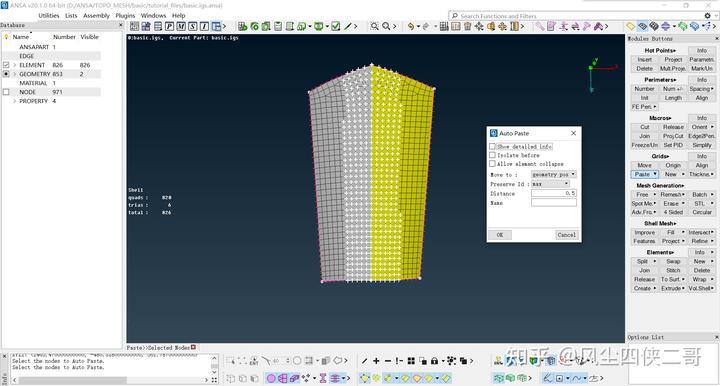
Task: Click the M materials list icon
Action: (x=181, y=27)
